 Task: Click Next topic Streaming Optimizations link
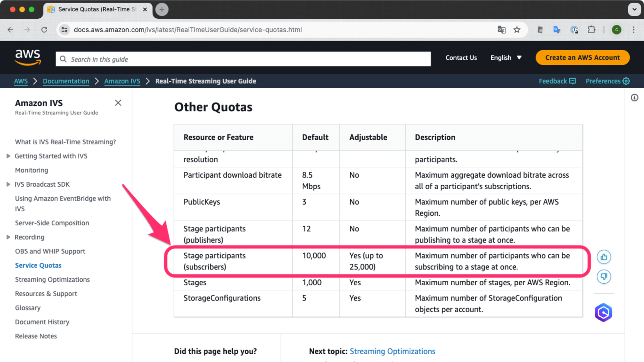(x=393, y=351)
